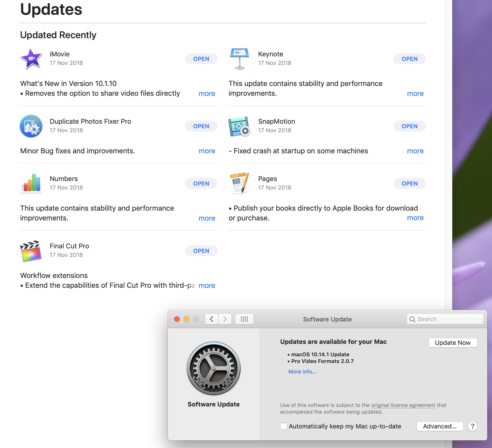Open the Advanced... settings button
Screen dimensions: 492x448
point(440,426)
